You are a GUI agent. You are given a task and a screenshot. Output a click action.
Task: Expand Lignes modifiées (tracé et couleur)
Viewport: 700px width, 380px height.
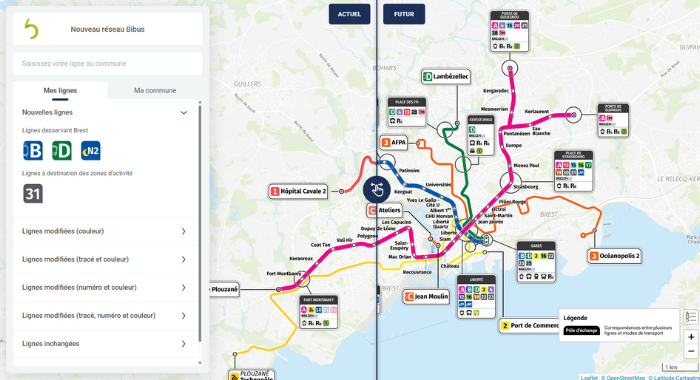coord(106,259)
